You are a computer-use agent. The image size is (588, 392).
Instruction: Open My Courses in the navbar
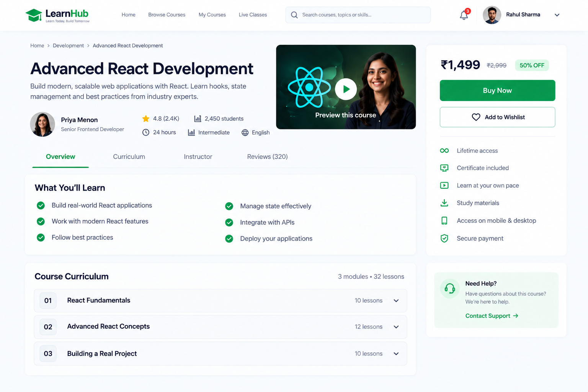pos(212,15)
